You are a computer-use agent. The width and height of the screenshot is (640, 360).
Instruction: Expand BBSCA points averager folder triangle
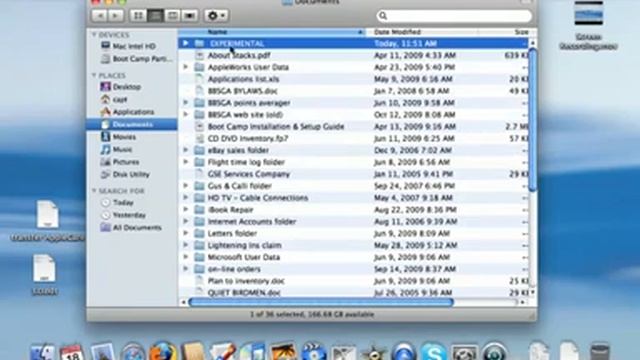coord(186,102)
